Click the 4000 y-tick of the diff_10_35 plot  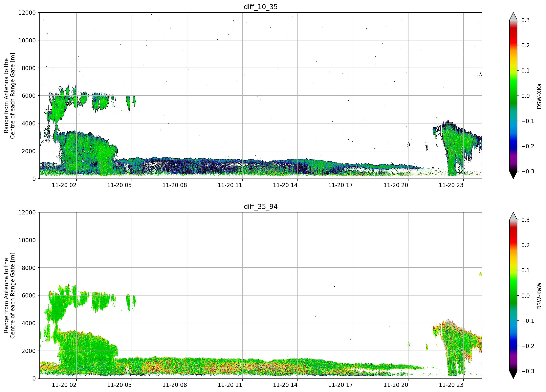pos(29,123)
